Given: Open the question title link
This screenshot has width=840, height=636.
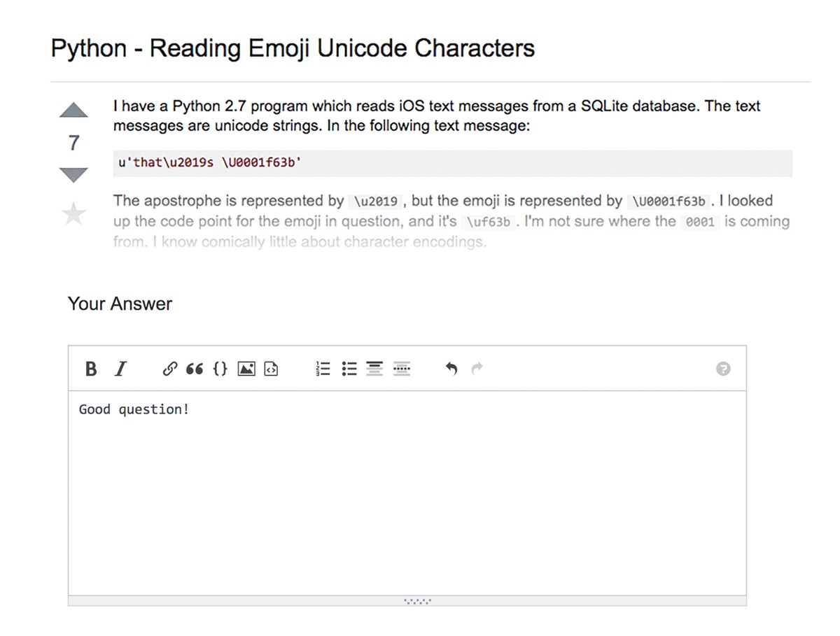Looking at the screenshot, I should (x=293, y=48).
